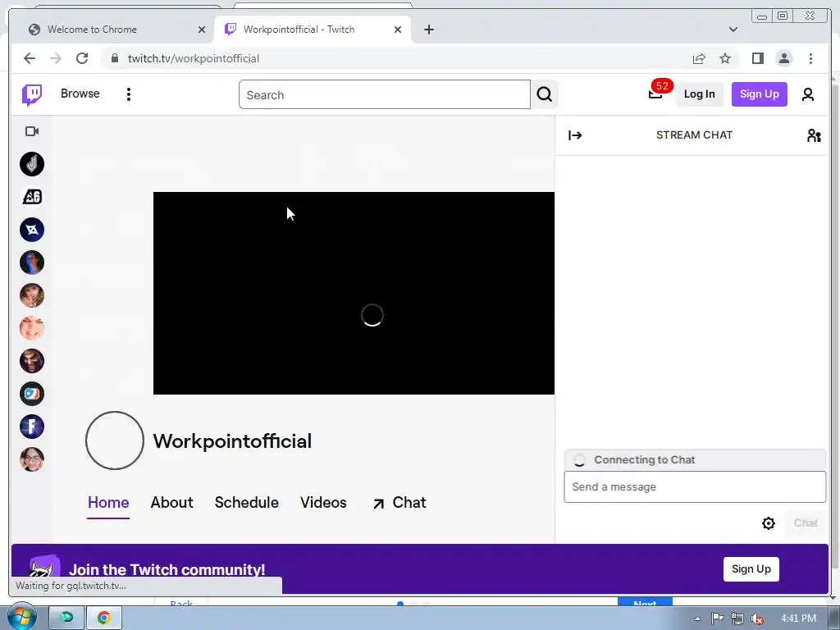The width and height of the screenshot is (840, 630).
Task: Open the Chat pop-out link
Action: click(399, 503)
